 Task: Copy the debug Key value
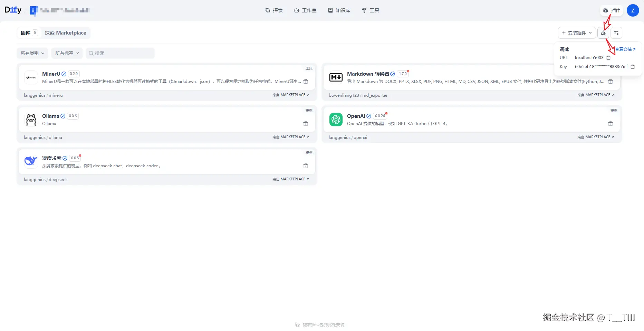click(x=633, y=67)
